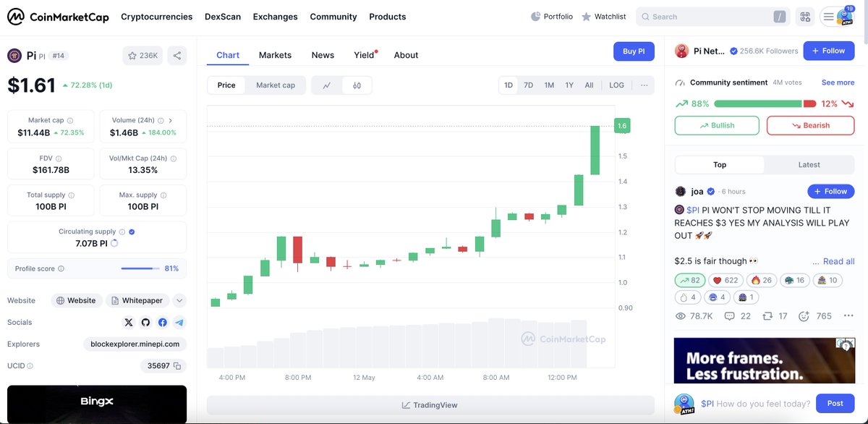The width and height of the screenshot is (868, 424).
Task: Click the Pi Network profile avatar
Action: (x=681, y=51)
